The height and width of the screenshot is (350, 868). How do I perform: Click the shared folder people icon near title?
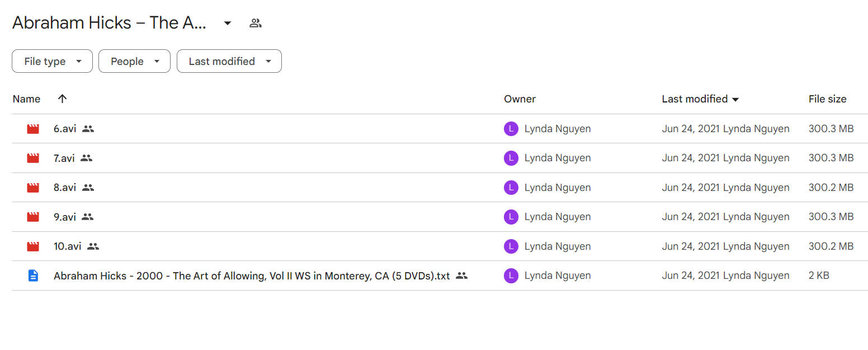256,23
